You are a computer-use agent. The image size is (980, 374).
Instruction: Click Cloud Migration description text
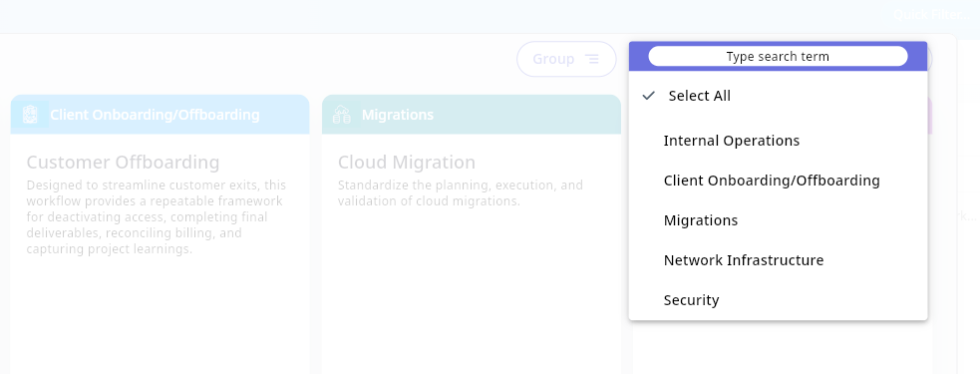point(461,193)
